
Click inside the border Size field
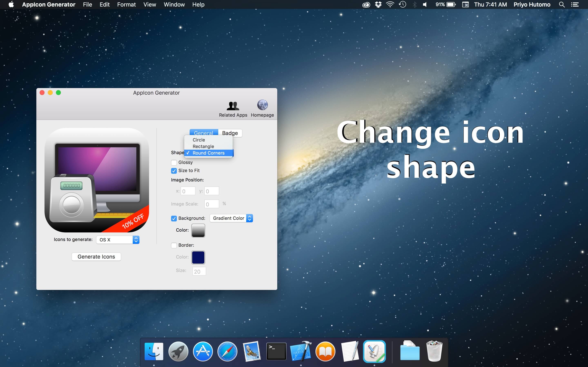pos(198,271)
